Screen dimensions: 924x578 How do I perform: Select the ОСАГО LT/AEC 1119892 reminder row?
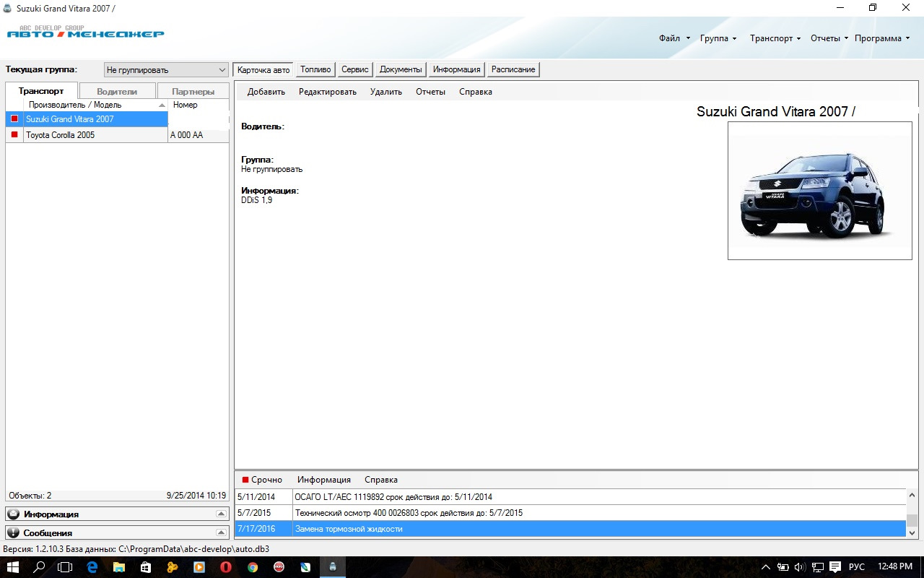coord(570,497)
